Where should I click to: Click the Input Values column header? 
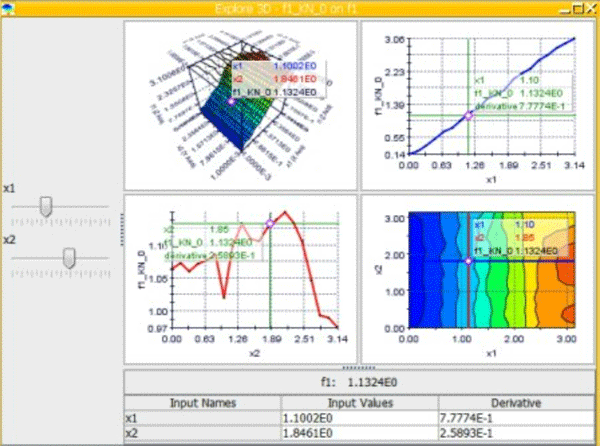tap(360, 403)
